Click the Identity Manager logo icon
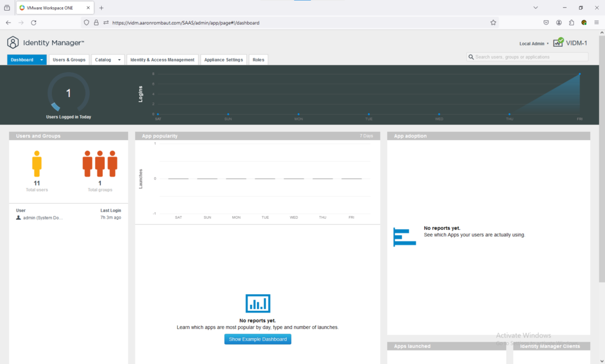Image resolution: width=605 pixels, height=364 pixels. pos(13,43)
